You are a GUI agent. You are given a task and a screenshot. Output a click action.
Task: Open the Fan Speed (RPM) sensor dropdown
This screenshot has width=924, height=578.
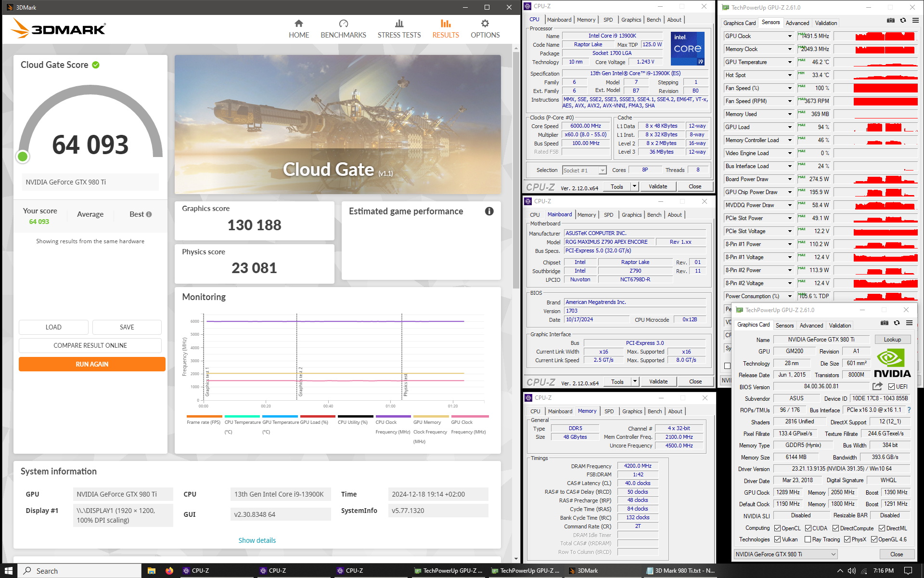tap(790, 101)
